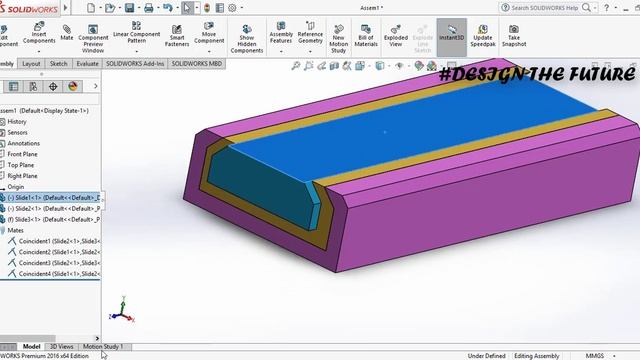Viewport: 640px width, 360px height.
Task: Open File Properties icon in quick toolbar
Action: 220,8
